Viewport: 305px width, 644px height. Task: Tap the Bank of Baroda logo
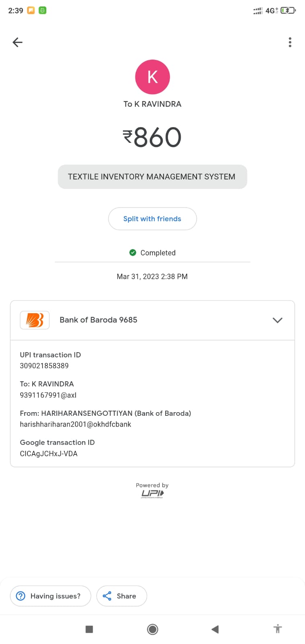point(35,320)
